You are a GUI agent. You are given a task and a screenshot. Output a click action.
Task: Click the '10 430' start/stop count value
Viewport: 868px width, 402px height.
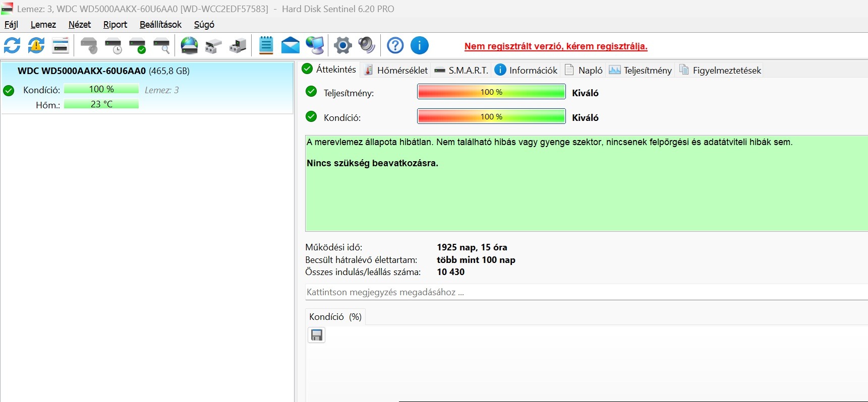[451, 272]
